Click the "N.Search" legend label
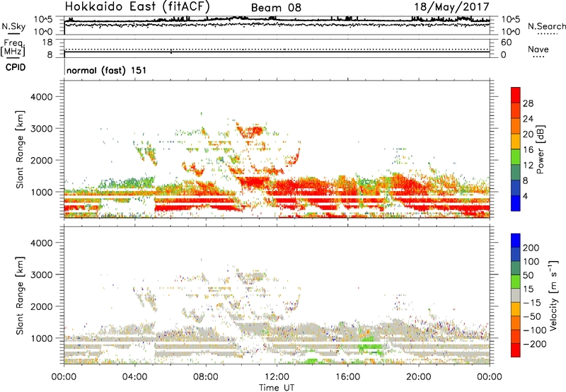Image resolution: width=566 pixels, height=392 pixels. 546,26
